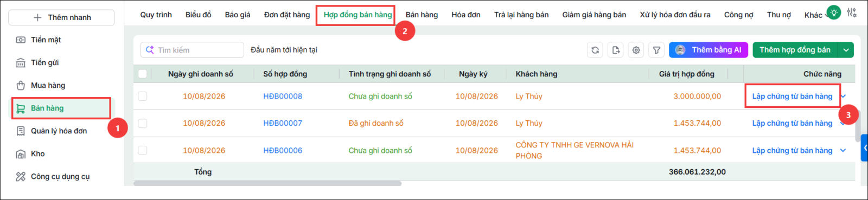This screenshot has width=868, height=200.
Task: Click the export file icon
Action: [x=616, y=50]
